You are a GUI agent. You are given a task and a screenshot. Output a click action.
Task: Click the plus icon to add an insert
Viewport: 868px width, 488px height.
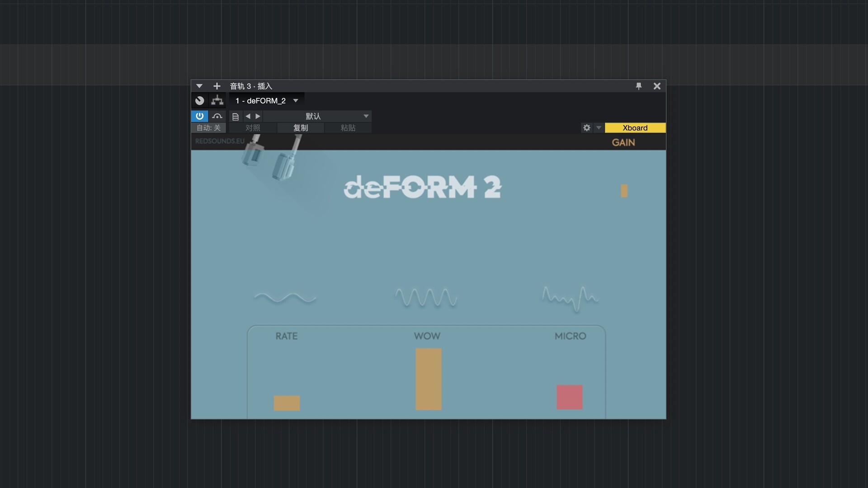click(217, 86)
